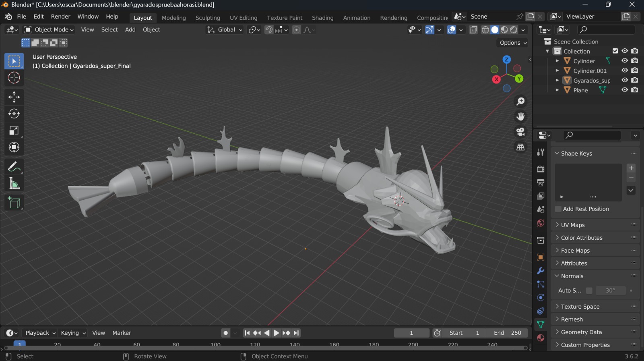The height and width of the screenshot is (361, 644).
Task: Open the Global transform orientation dropdown
Action: pos(225,30)
